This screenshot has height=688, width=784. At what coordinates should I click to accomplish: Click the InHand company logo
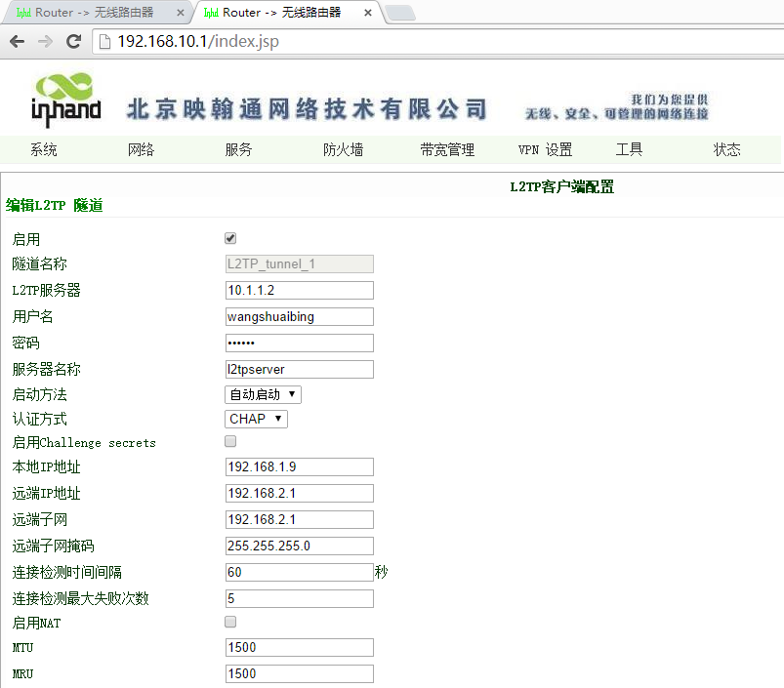(x=66, y=101)
